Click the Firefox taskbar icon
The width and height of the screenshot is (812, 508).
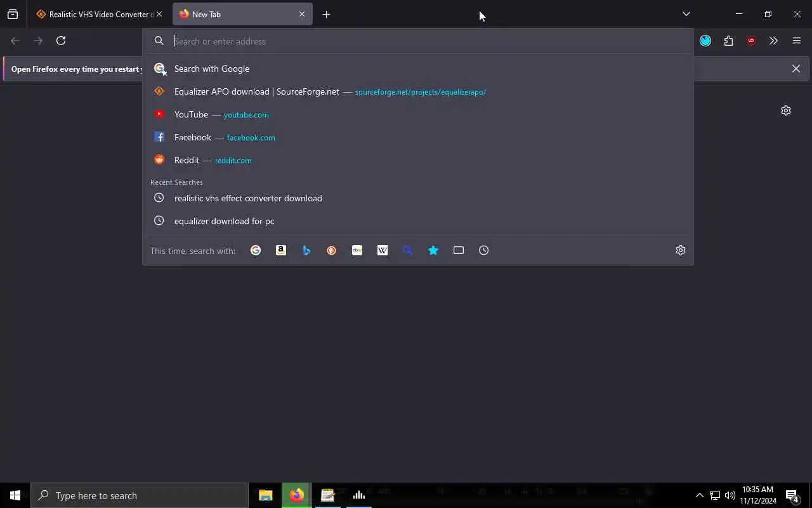tap(297, 495)
